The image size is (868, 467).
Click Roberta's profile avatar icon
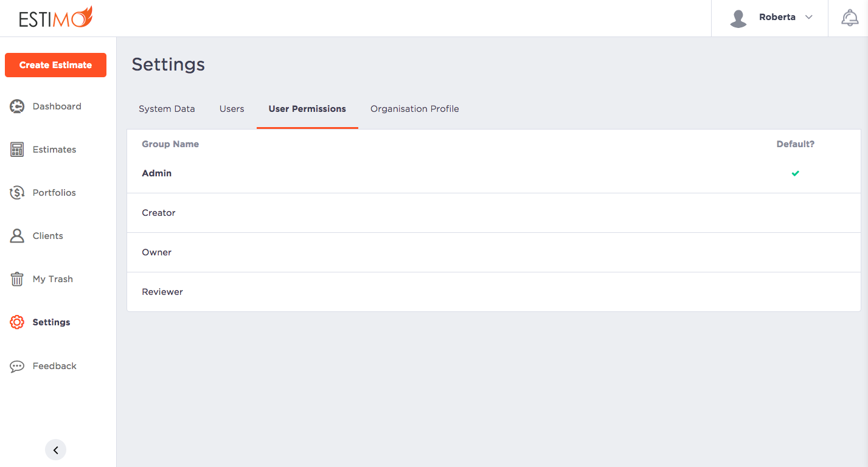[738, 18]
